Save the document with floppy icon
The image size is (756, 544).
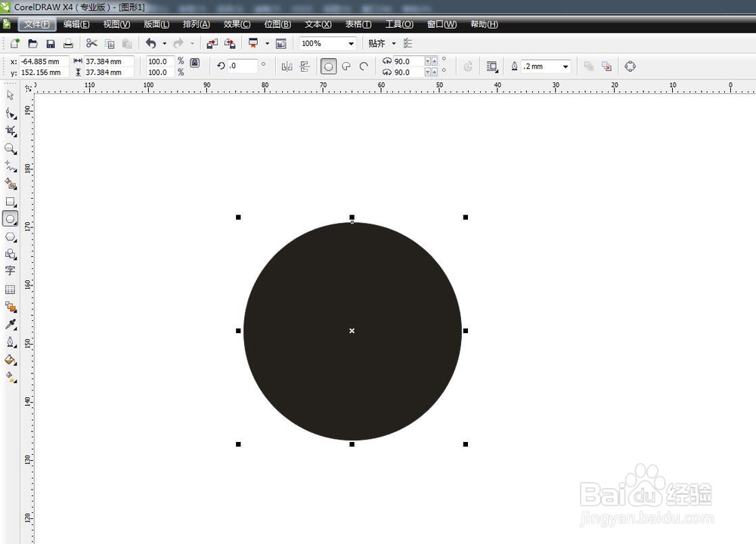pyautogui.click(x=51, y=44)
